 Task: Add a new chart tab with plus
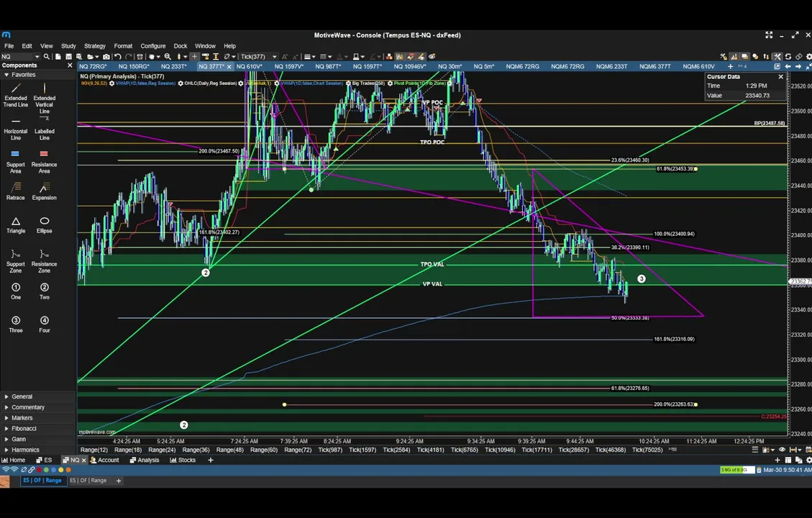click(730, 66)
